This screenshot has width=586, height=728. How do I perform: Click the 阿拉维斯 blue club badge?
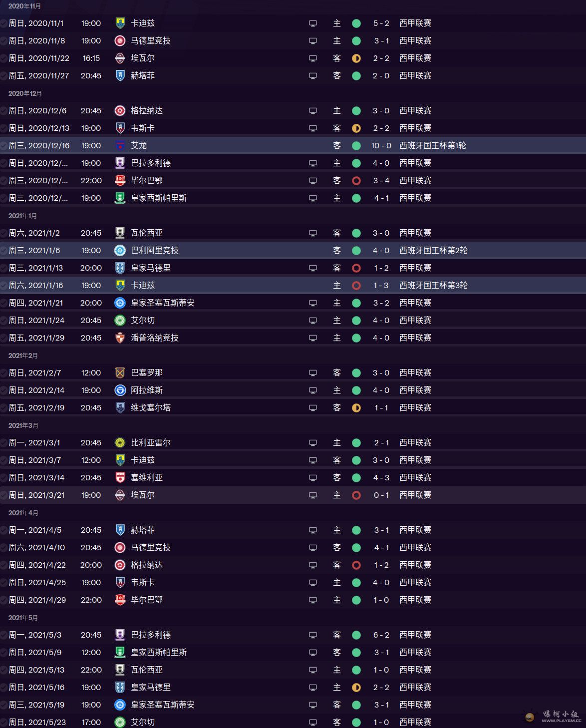coord(120,390)
